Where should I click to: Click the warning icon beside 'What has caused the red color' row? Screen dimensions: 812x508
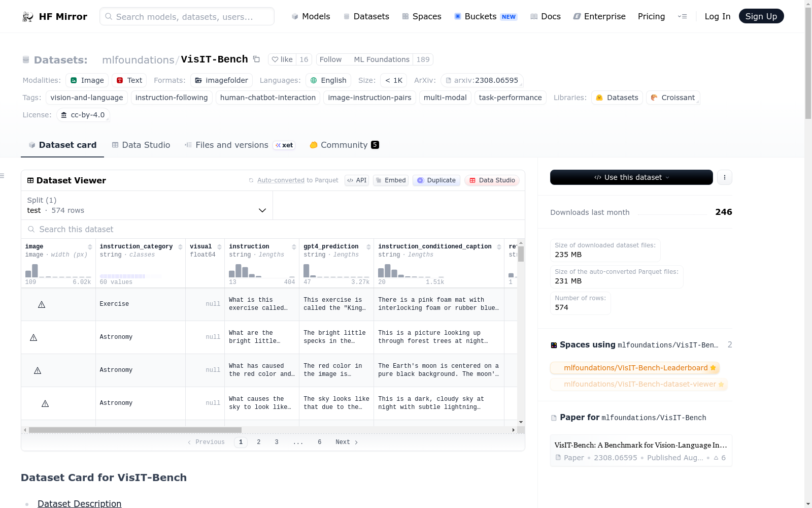point(38,370)
